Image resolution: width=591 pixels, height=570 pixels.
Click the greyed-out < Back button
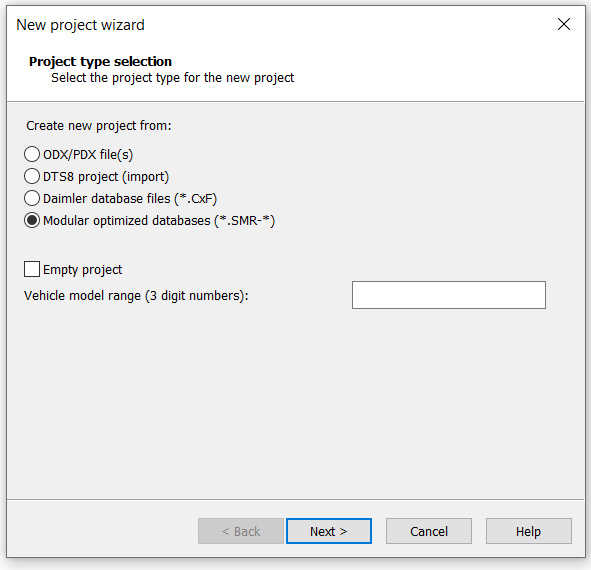[240, 531]
